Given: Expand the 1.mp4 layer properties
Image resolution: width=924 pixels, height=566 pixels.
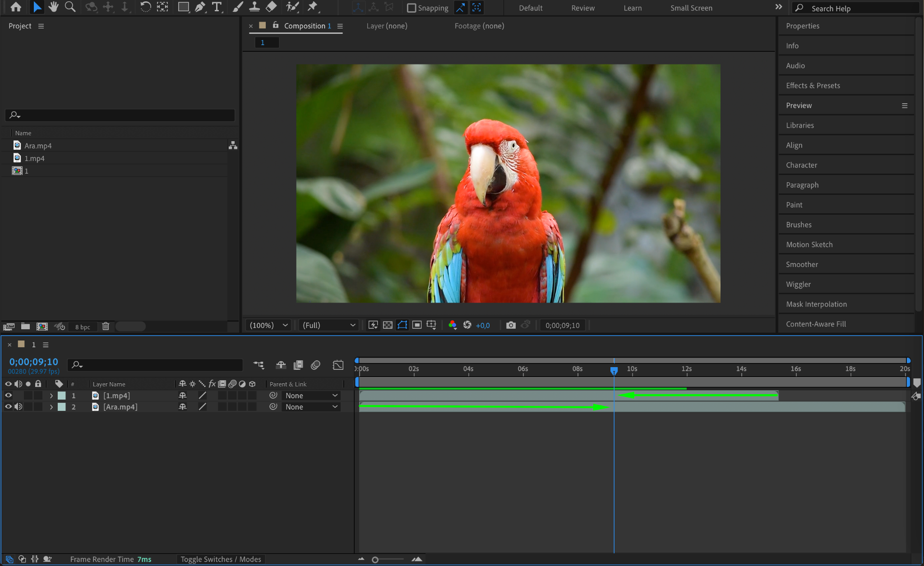Looking at the screenshot, I should pyautogui.click(x=51, y=396).
